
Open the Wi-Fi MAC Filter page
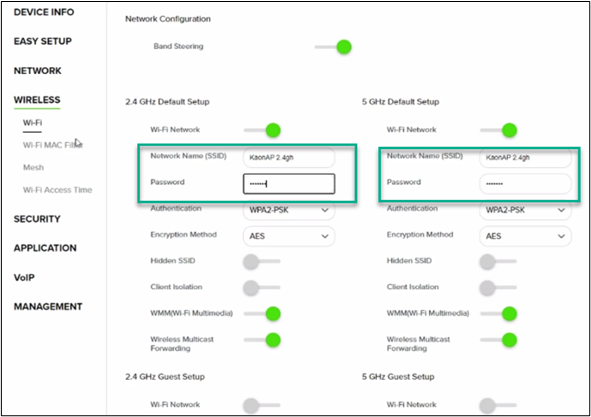point(53,145)
